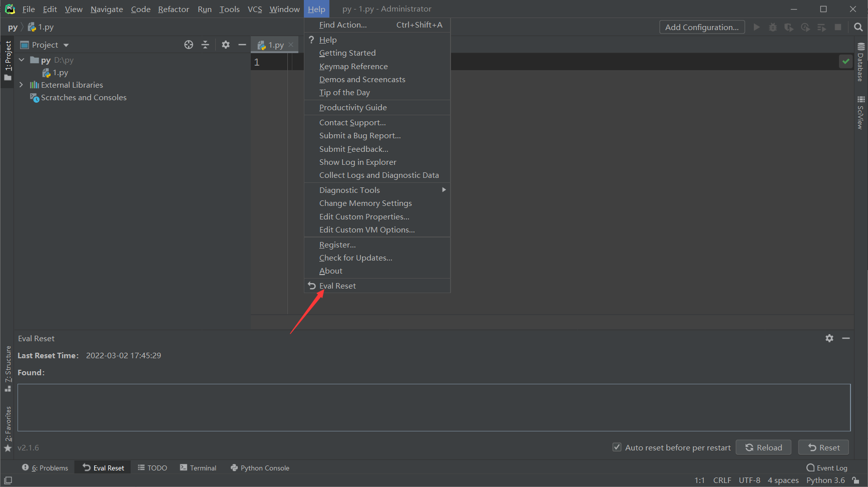The height and width of the screenshot is (487, 868).
Task: Open Event Log from status bar
Action: [x=827, y=468]
